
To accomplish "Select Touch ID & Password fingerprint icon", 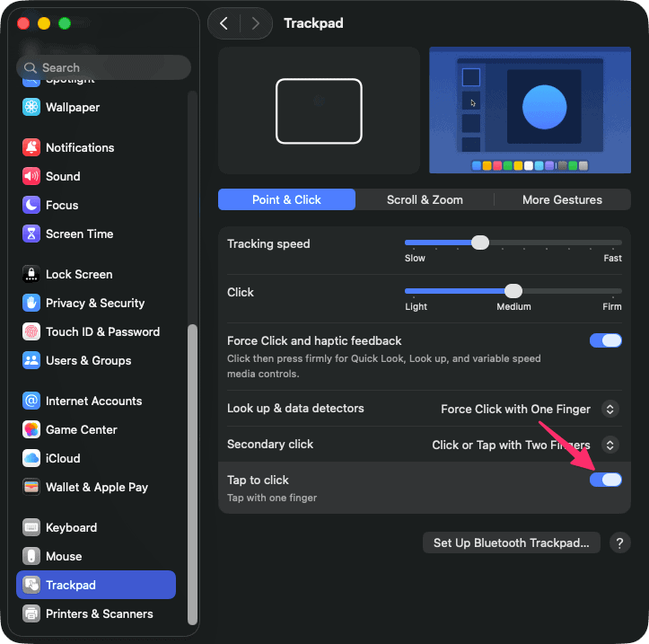I will pyautogui.click(x=31, y=331).
